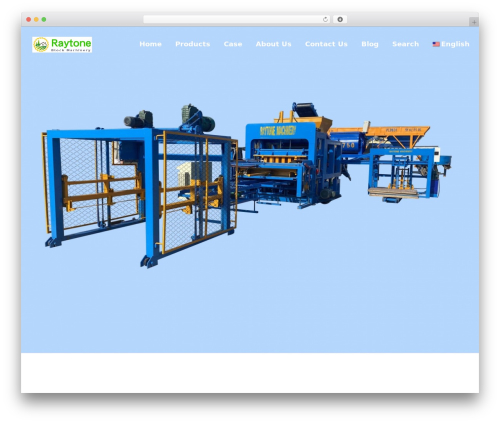Open a new tab with plus button

pos(474,22)
